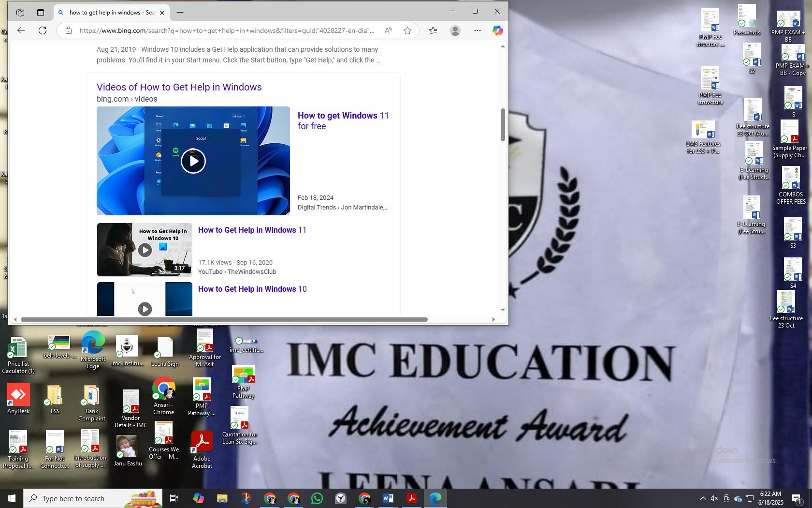The height and width of the screenshot is (508, 812).
Task: Open the Windows Start button
Action: pyautogui.click(x=12, y=498)
